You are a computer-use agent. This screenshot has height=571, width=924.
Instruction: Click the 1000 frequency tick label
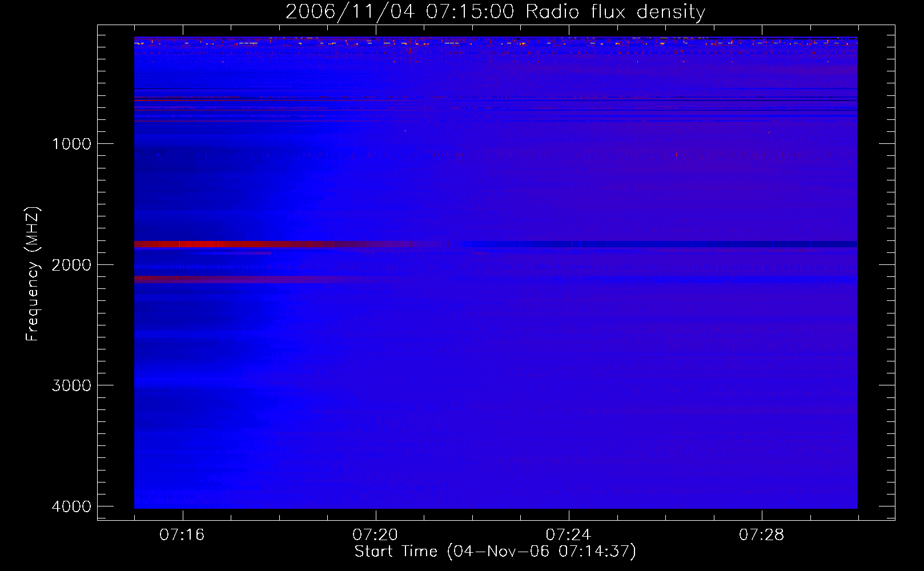pyautogui.click(x=71, y=144)
